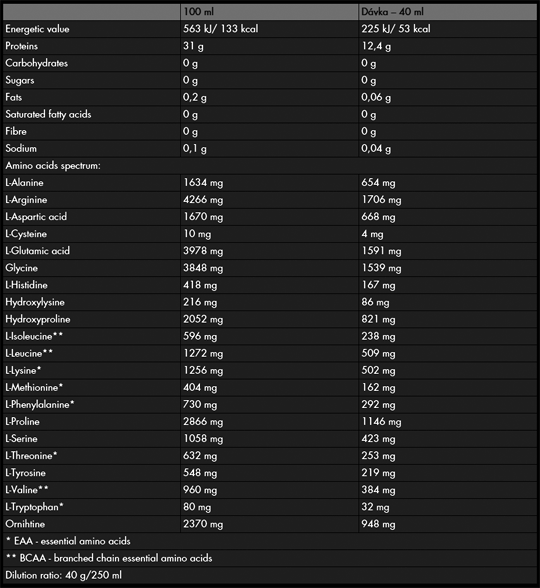540x588 pixels.
Task: Select the 'Saturated fatty acids' label
Action: point(48,114)
